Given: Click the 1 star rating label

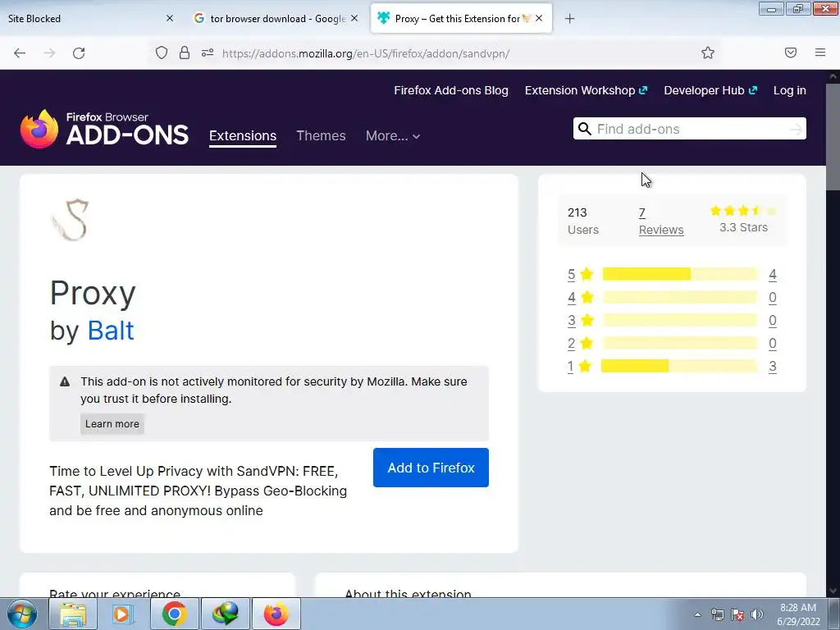Looking at the screenshot, I should (x=580, y=366).
